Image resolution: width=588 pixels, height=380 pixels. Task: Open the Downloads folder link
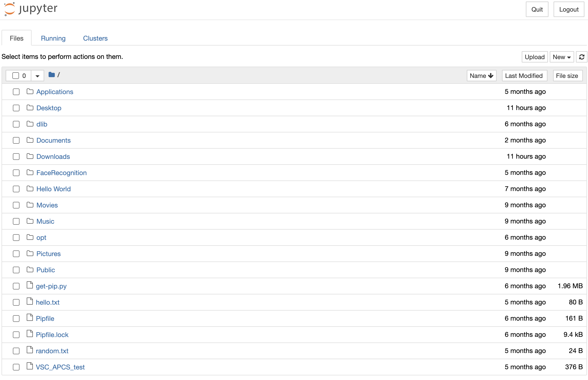pyautogui.click(x=53, y=157)
